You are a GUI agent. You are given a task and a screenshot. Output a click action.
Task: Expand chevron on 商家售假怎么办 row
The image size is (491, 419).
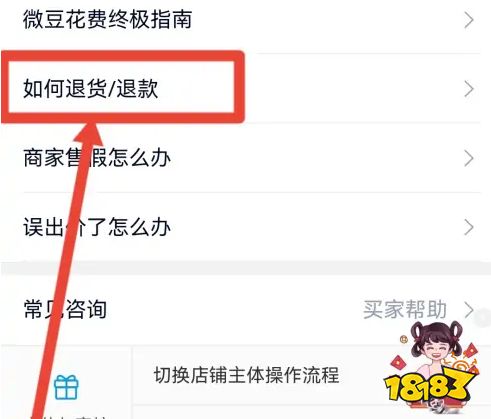[469, 158]
